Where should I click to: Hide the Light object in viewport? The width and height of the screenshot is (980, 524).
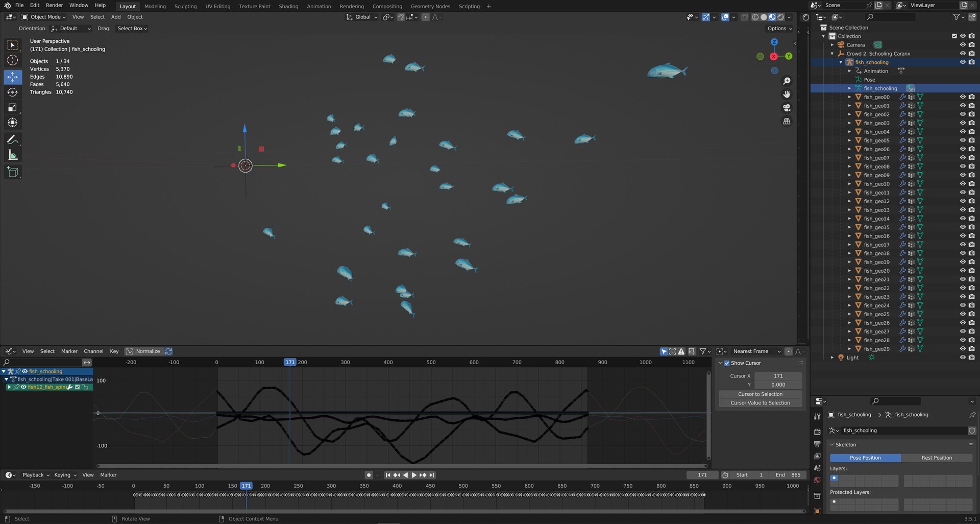click(x=963, y=358)
